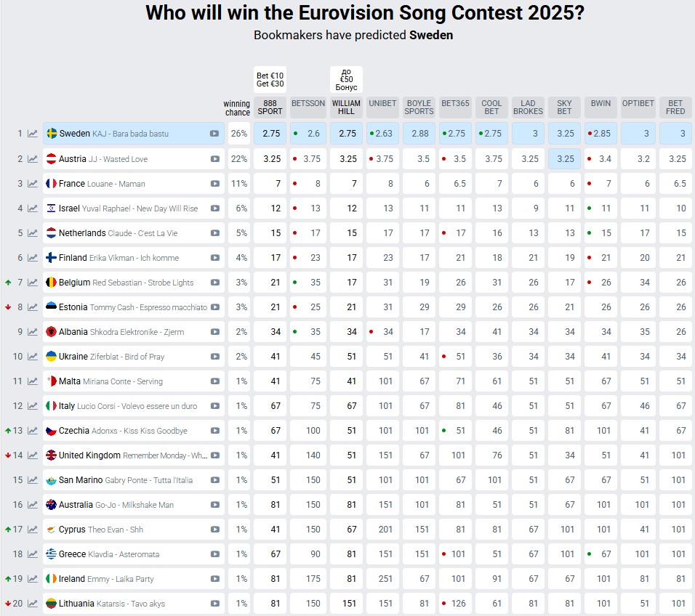This screenshot has width=695, height=616.
Task: Play Lithuania's "Tavo akys" video
Action: tap(217, 603)
